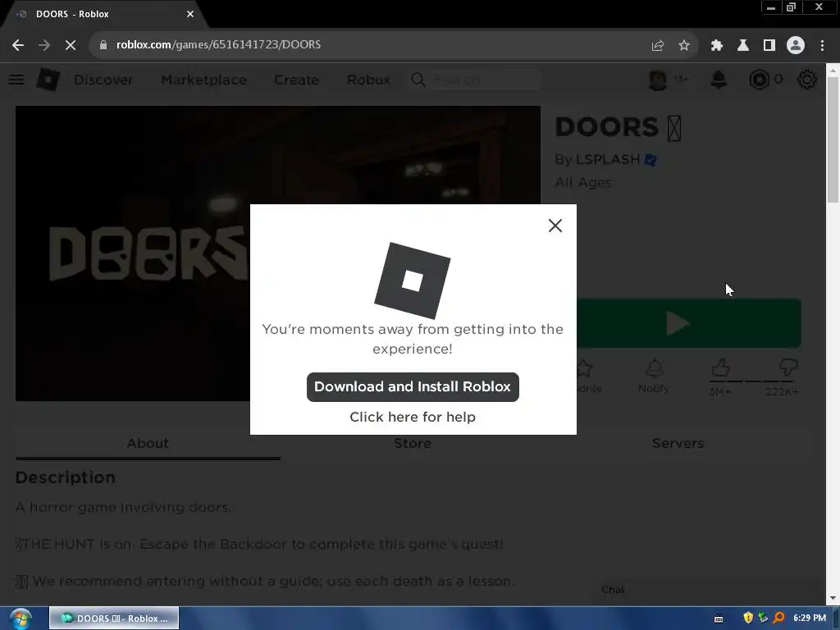The width and height of the screenshot is (840, 630).
Task: Open Roblox user avatar profile
Action: coord(658,80)
